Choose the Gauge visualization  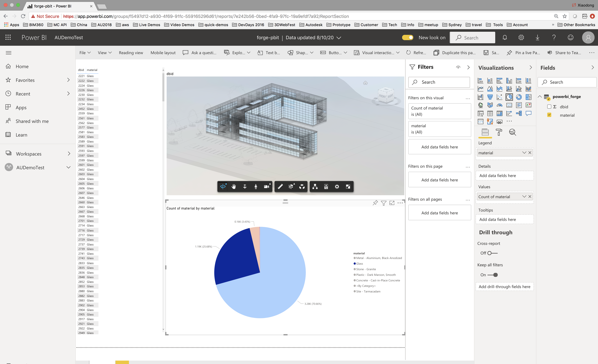pos(499,105)
